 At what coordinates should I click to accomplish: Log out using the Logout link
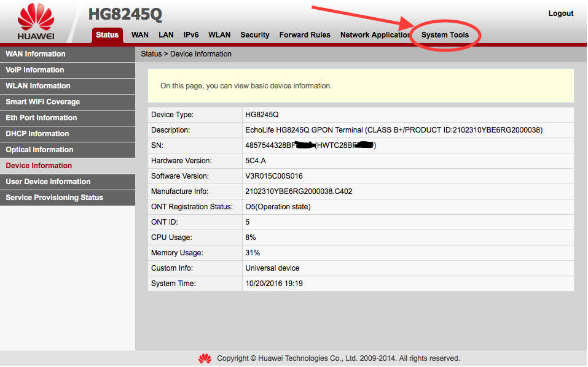coord(560,14)
